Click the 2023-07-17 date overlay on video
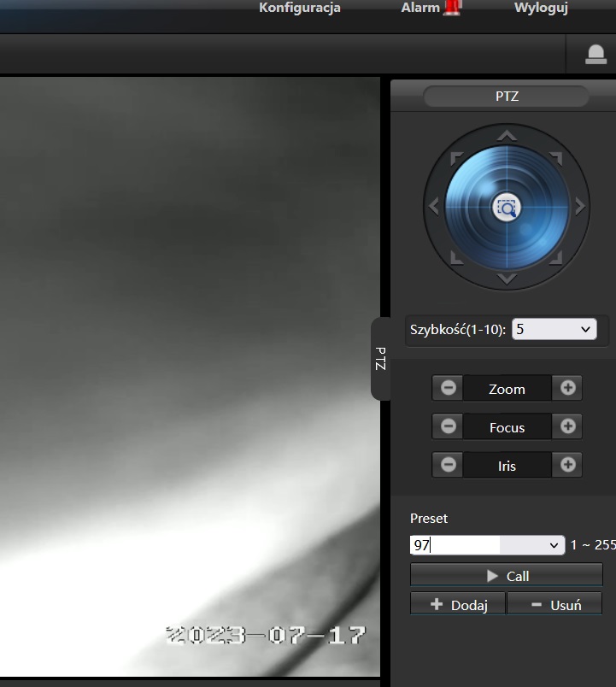The width and height of the screenshot is (616, 687). pos(266,635)
